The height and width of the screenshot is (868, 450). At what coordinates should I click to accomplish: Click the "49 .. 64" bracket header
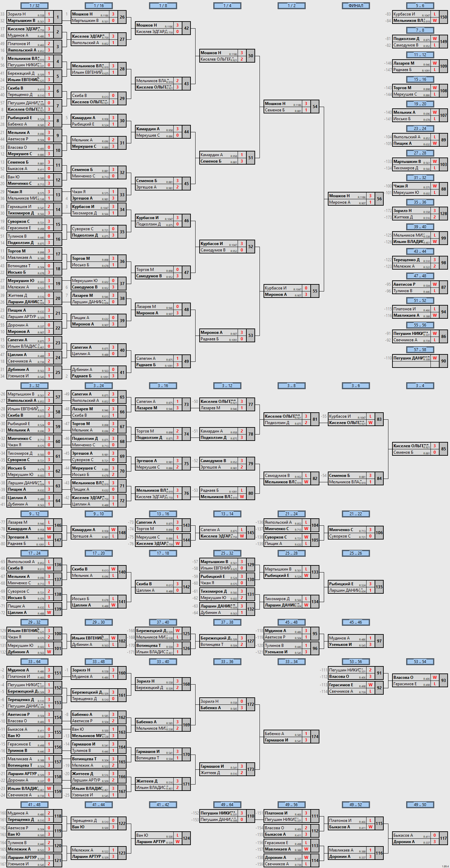pos(228,805)
